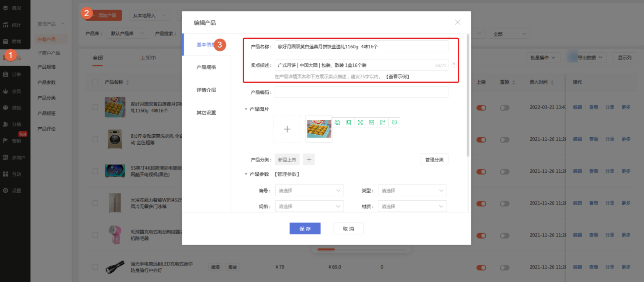
Task: Open 子商户产品 in the submenu
Action: (x=49, y=53)
